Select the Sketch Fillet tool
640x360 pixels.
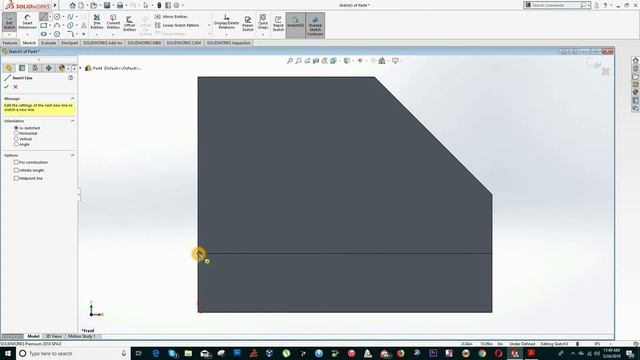(x=70, y=34)
